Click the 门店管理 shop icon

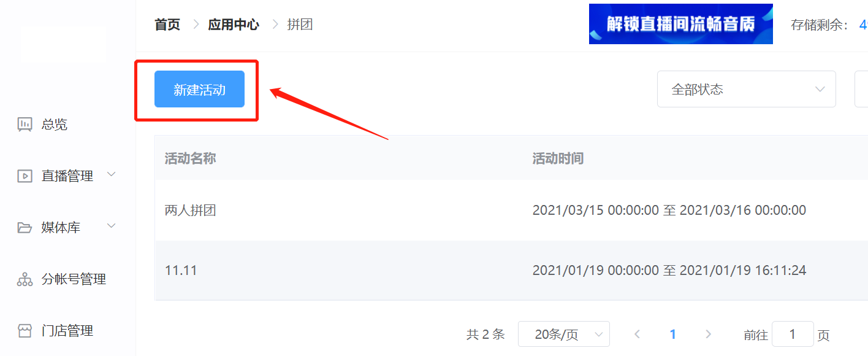pos(25,331)
